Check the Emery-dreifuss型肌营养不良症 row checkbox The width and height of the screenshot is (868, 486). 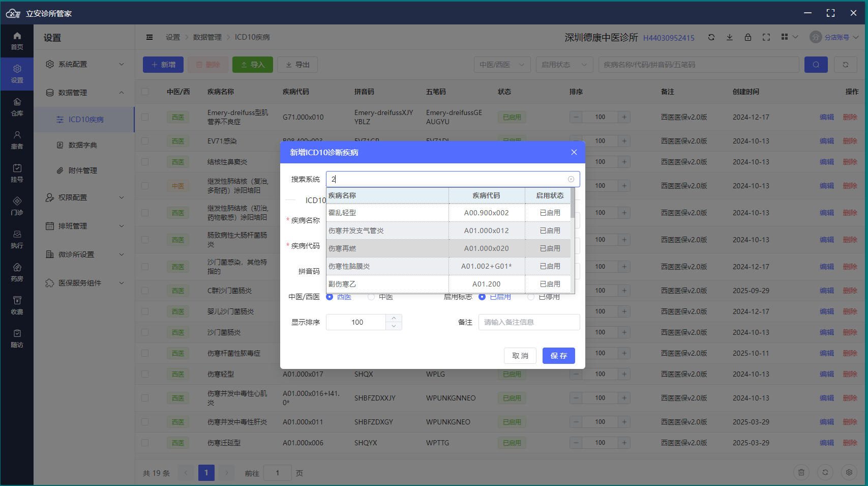[145, 117]
